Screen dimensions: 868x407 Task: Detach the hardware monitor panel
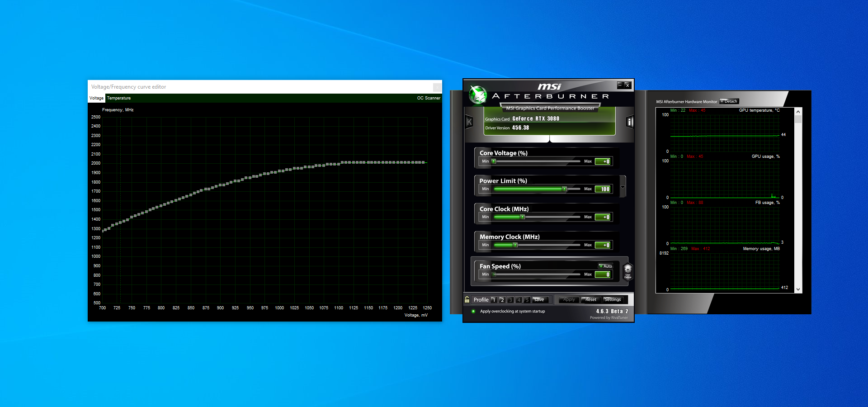729,101
